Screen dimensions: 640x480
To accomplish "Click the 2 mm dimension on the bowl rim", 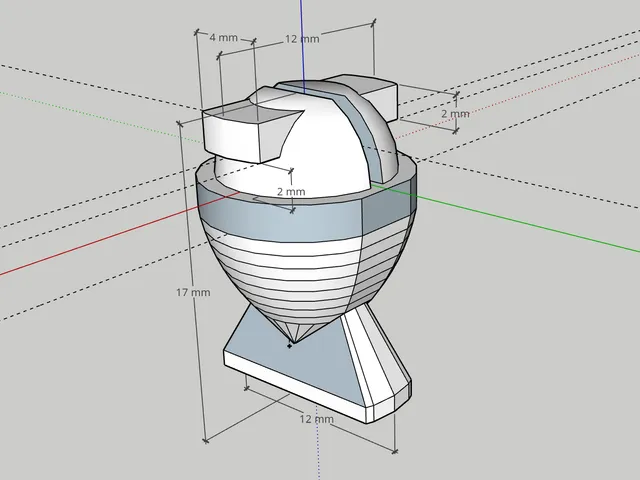I will point(291,191).
